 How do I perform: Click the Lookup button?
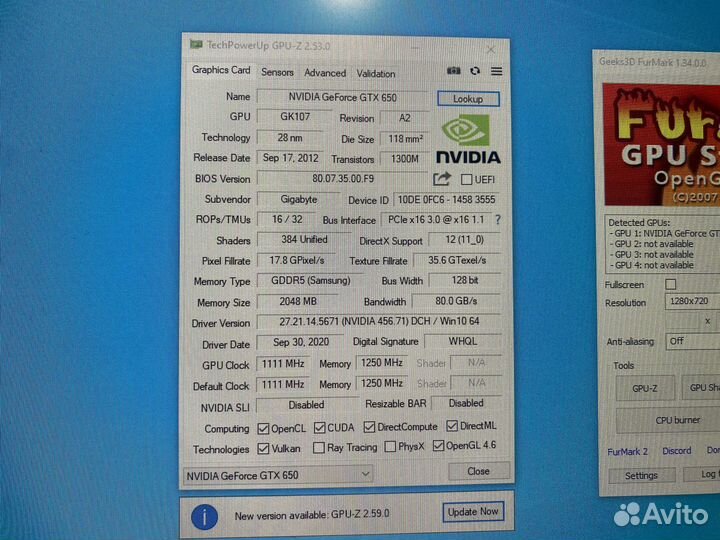point(467,99)
